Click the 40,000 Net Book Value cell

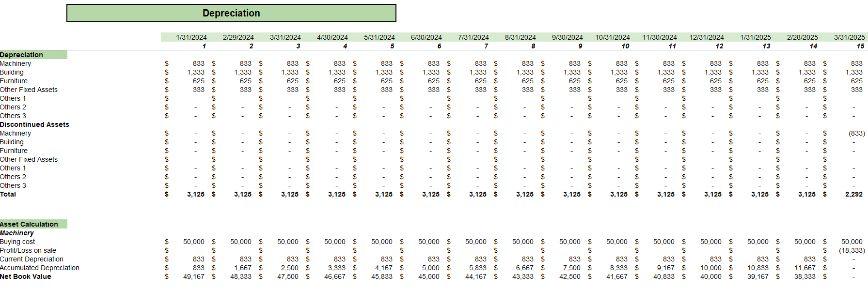click(711, 276)
